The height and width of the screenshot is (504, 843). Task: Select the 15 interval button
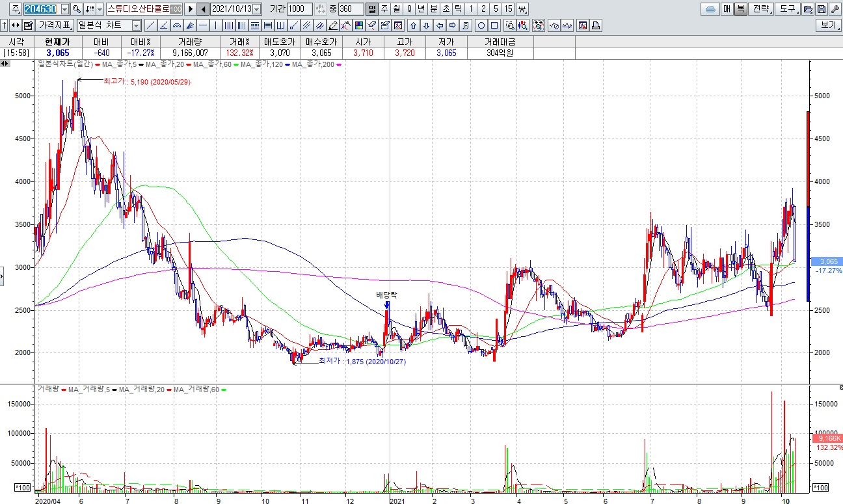pyautogui.click(x=508, y=9)
